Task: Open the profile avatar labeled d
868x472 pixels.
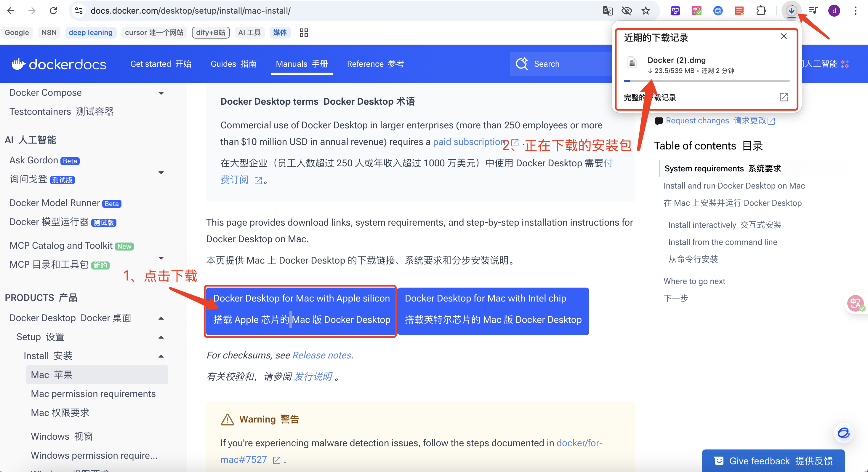Action: (834, 11)
